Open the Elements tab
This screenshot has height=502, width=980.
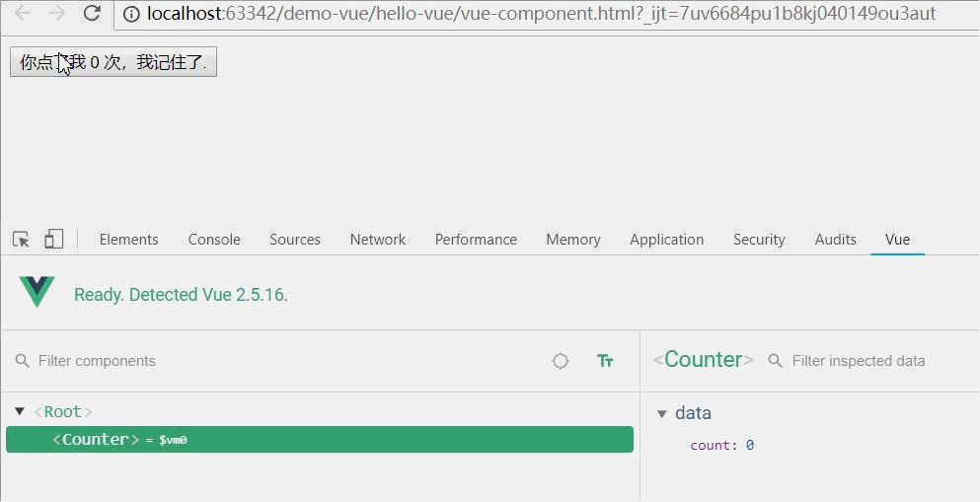(128, 240)
